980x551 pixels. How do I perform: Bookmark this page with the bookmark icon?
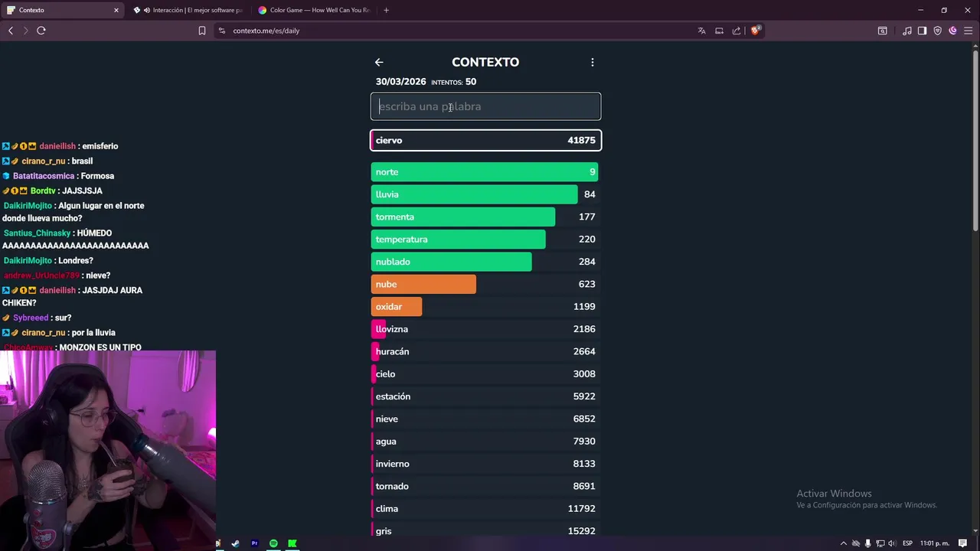coord(202,31)
